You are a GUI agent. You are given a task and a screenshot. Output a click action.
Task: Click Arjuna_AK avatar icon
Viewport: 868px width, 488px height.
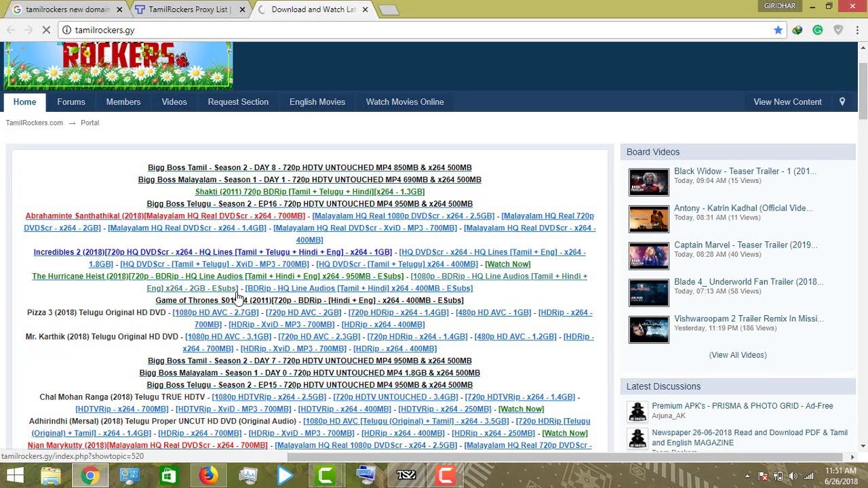click(x=637, y=411)
